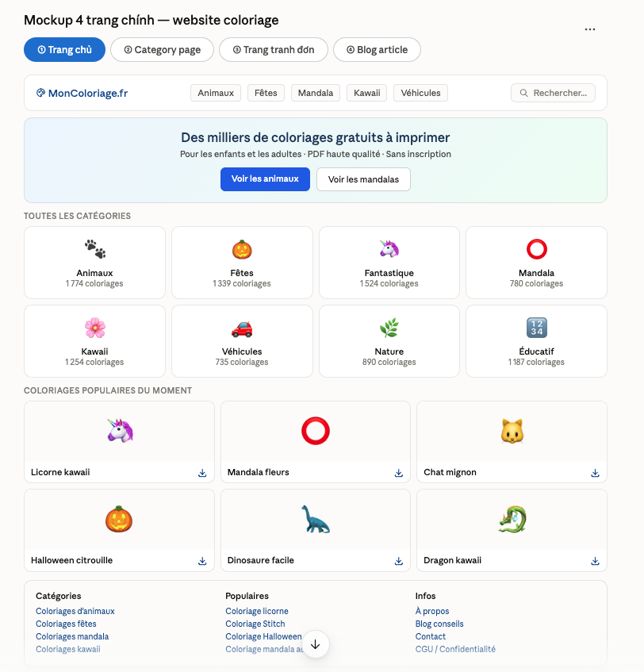Screen dimensions: 644x672
Task: Click the pumpkin icon in Fêtes category
Action: pyautogui.click(x=242, y=249)
